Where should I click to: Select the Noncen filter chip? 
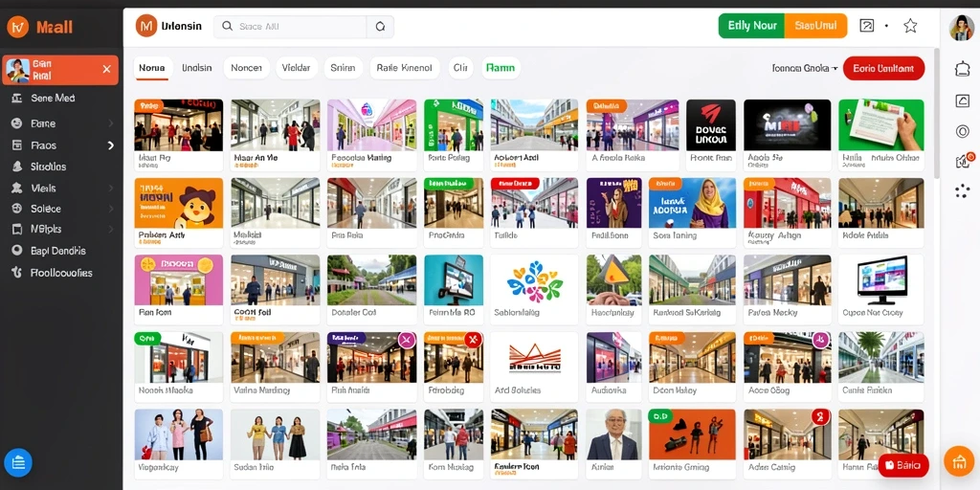click(246, 68)
